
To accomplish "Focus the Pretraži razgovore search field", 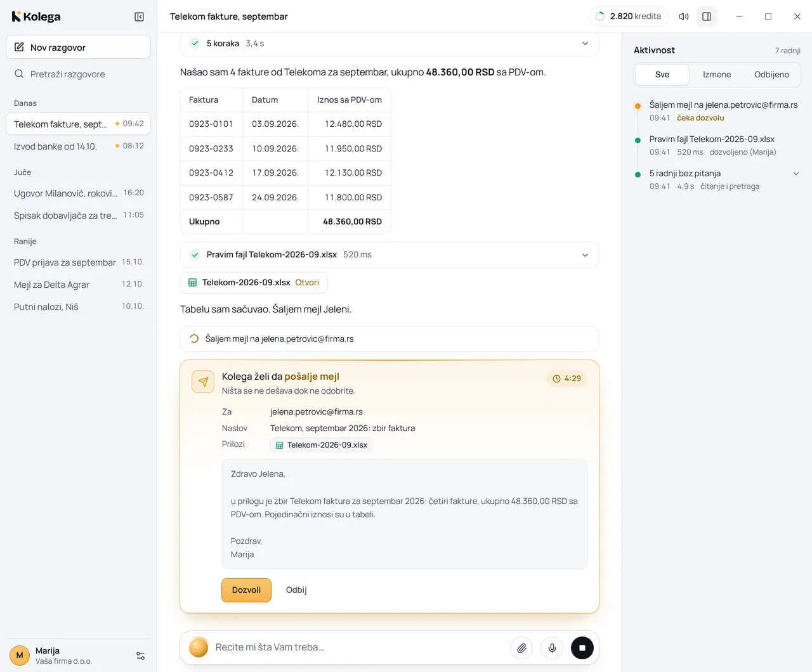I will click(x=78, y=74).
